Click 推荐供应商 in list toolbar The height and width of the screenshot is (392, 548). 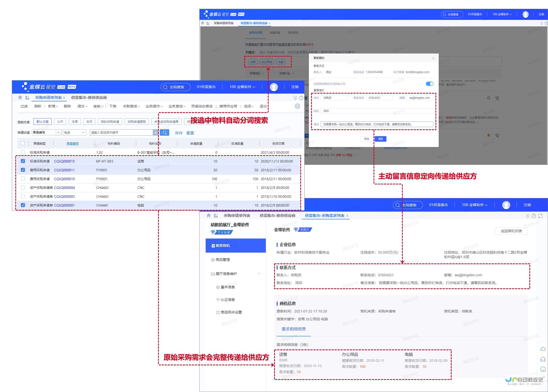click(228, 106)
